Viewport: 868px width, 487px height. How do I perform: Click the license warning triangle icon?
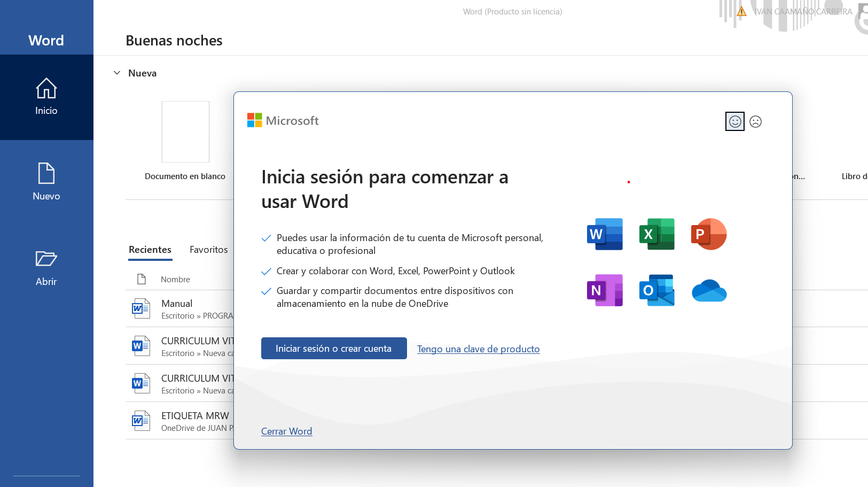(x=741, y=11)
